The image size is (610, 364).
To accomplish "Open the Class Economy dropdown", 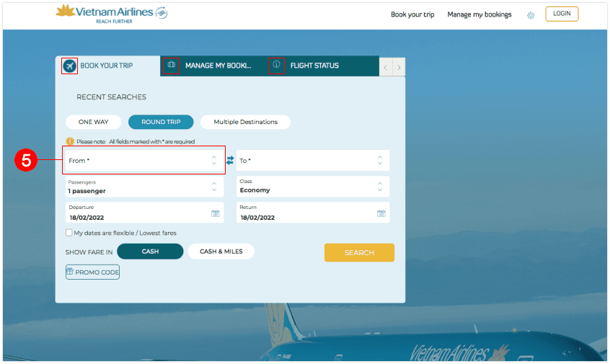I will click(x=313, y=187).
